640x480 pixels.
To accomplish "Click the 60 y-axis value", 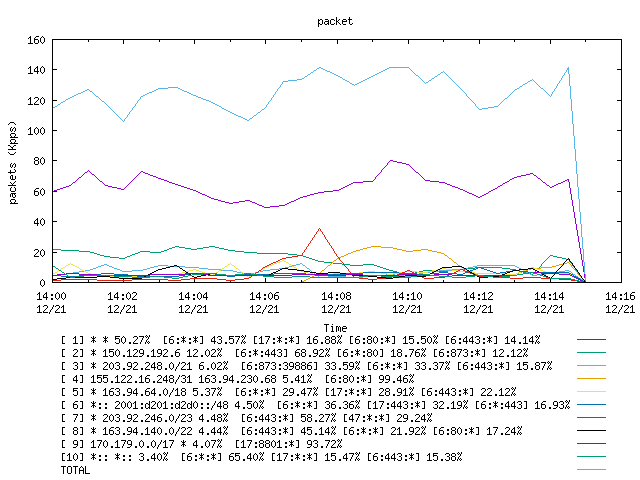I will pyautogui.click(x=39, y=192).
